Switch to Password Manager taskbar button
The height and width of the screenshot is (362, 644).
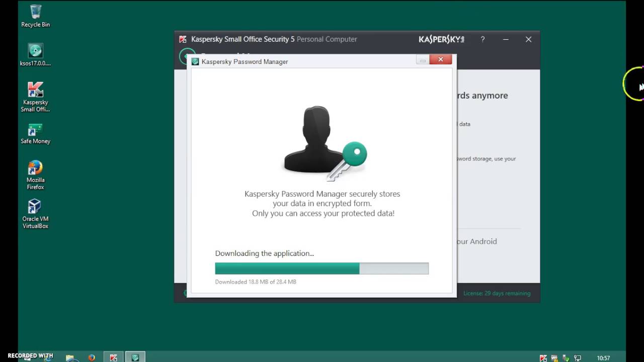(135, 357)
